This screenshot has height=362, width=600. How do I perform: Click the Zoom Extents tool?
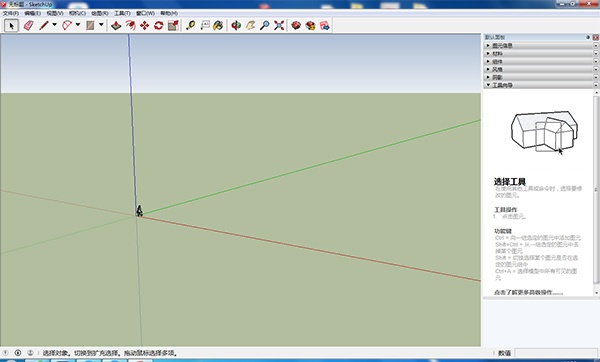coord(279,26)
